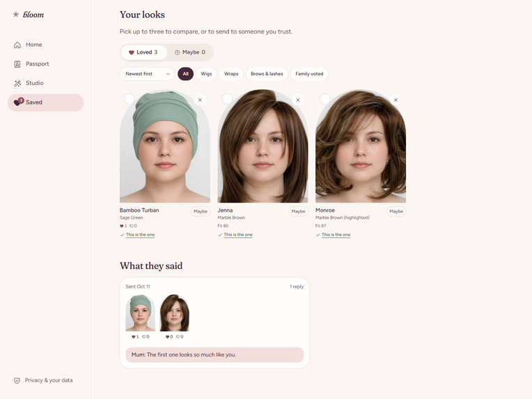Switch to the Maybe tab
532x399 pixels.
click(190, 52)
